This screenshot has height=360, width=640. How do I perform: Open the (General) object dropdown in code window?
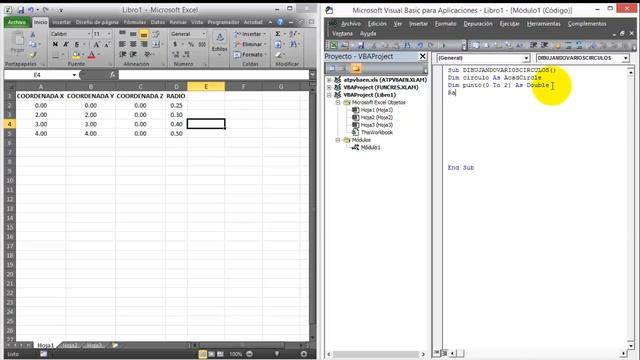pyautogui.click(x=526, y=58)
